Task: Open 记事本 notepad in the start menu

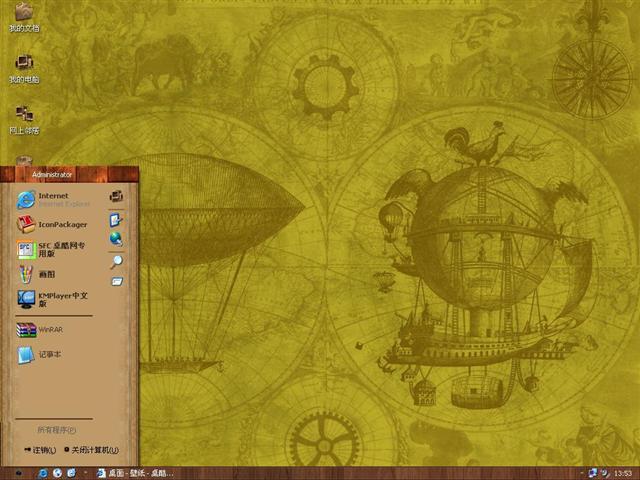Action: tap(48, 354)
